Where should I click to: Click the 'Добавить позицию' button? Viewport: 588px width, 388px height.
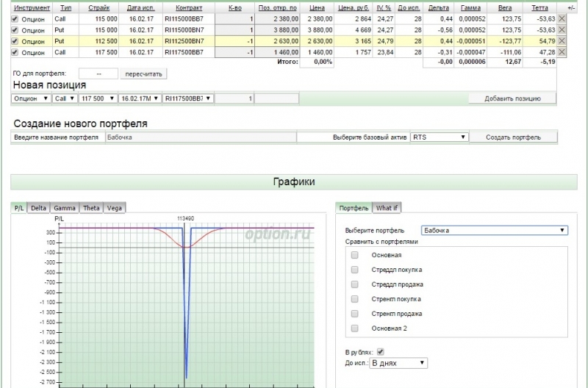512,98
